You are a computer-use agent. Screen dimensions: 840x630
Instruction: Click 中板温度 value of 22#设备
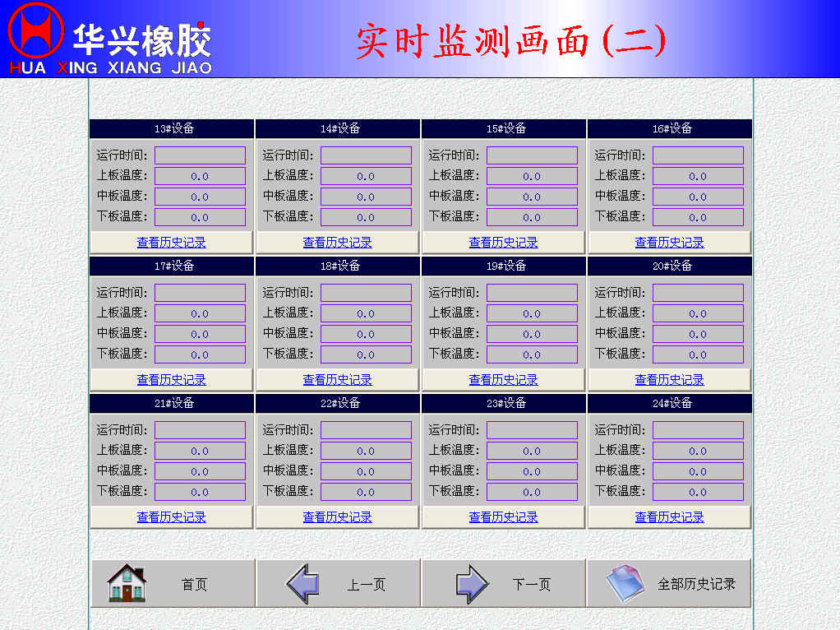(x=367, y=470)
